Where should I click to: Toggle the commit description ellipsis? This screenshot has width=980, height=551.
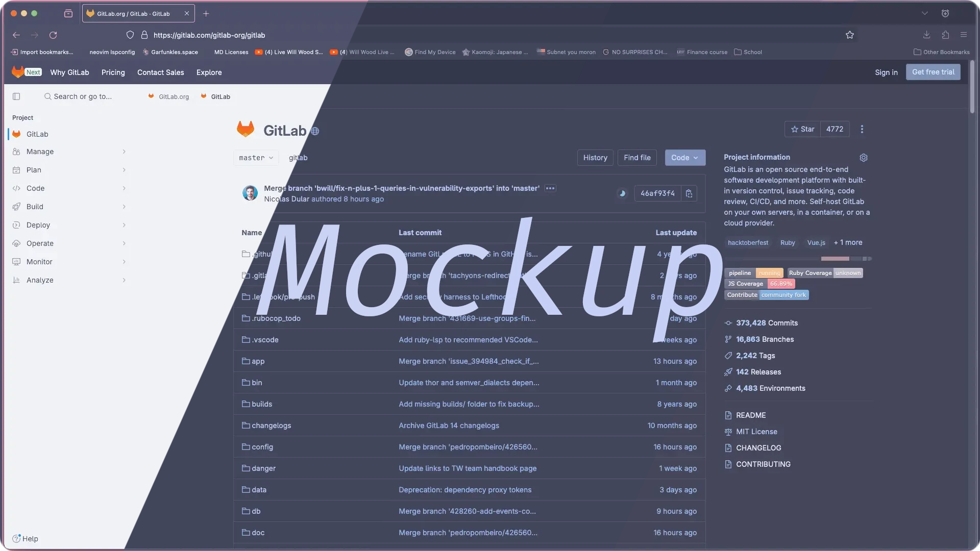550,188
